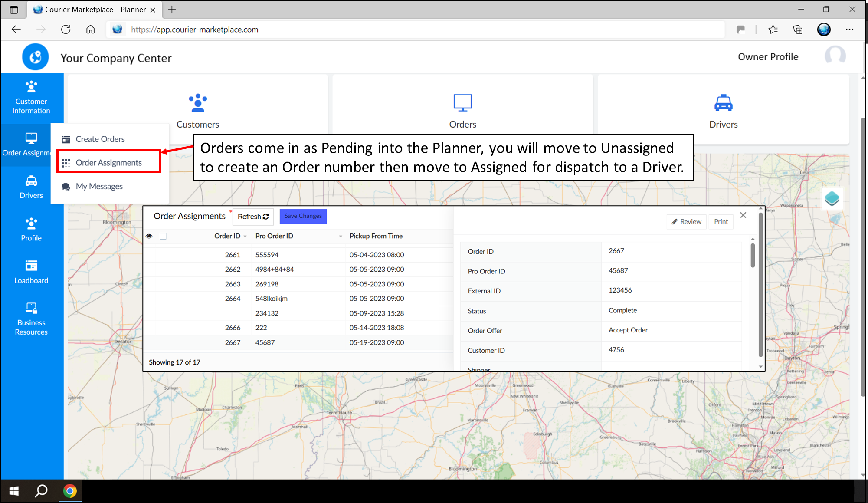Viewport: 868px width, 503px height.
Task: Click the Showing 17 of 17 footer text
Action: [174, 362]
